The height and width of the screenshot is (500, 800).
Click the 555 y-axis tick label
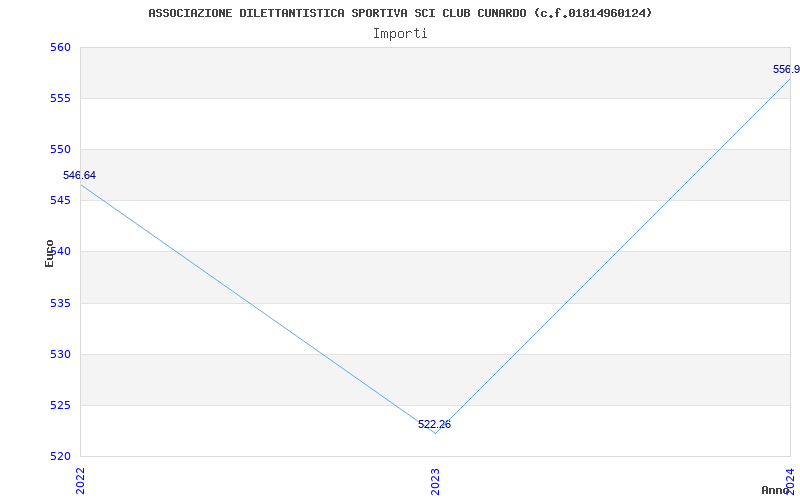60,98
